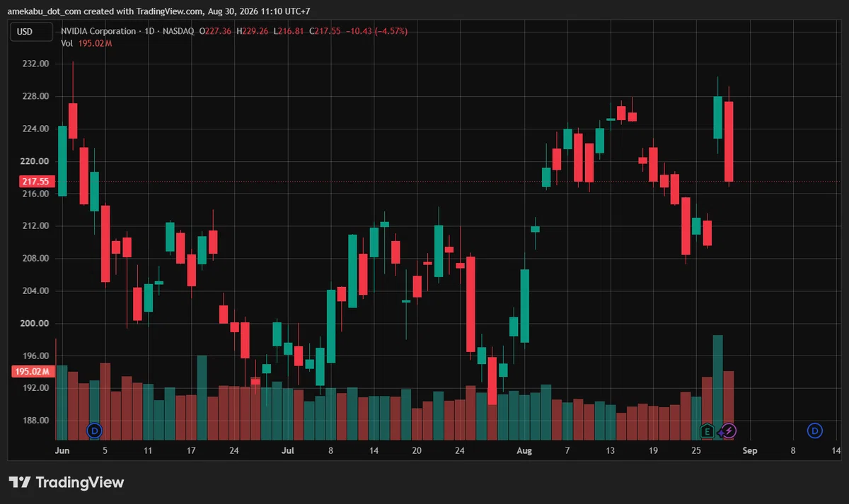Click the 200.00 price axis label
Viewport: 849px width, 504px height.
point(35,324)
